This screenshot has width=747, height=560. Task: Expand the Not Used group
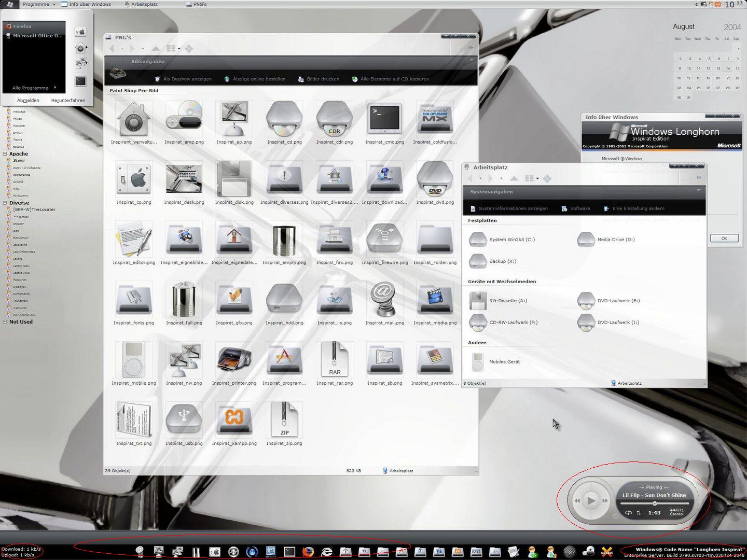click(5, 322)
